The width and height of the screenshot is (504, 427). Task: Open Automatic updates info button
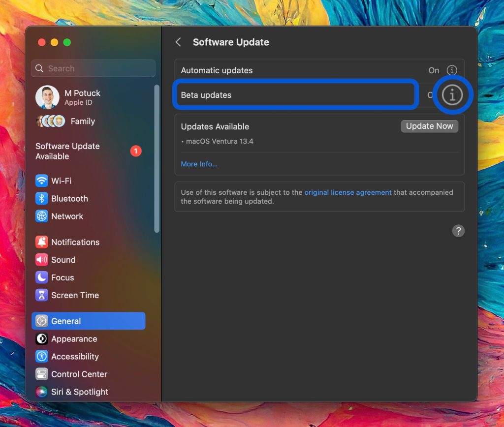[x=452, y=70]
